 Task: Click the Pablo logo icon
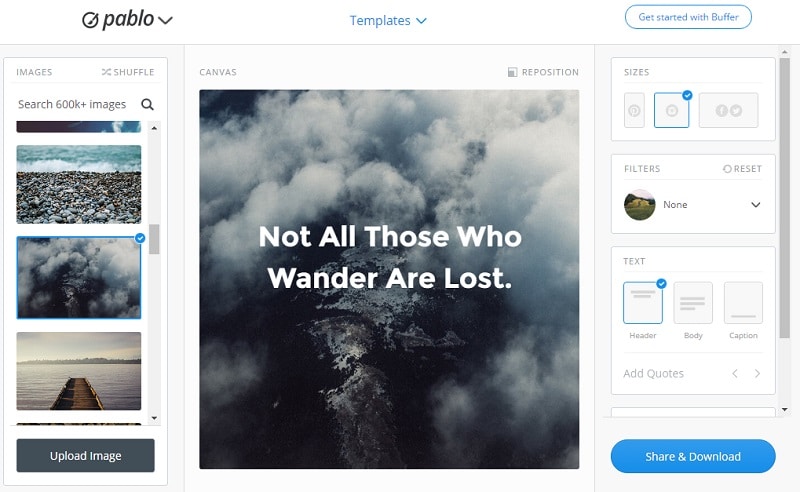(x=90, y=20)
